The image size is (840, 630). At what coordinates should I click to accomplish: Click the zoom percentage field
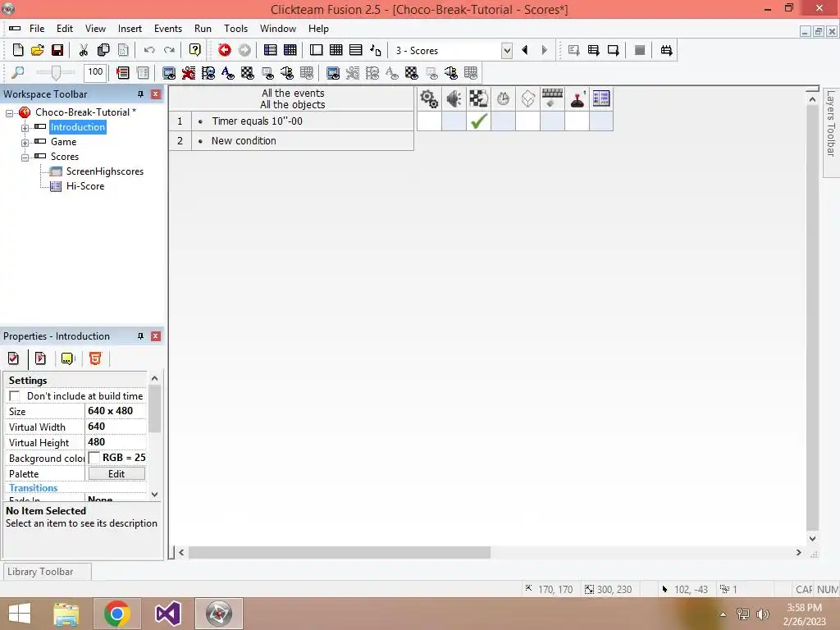[x=95, y=72]
